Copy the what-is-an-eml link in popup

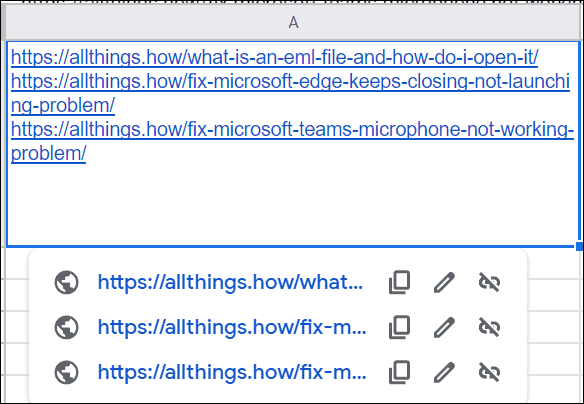click(399, 282)
